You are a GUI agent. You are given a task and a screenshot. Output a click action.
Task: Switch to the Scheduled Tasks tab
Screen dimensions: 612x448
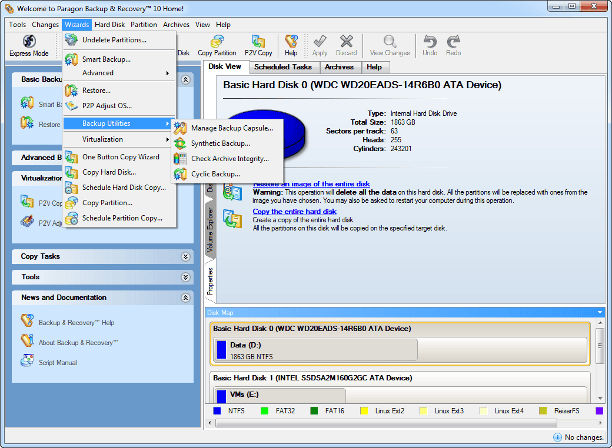point(283,67)
